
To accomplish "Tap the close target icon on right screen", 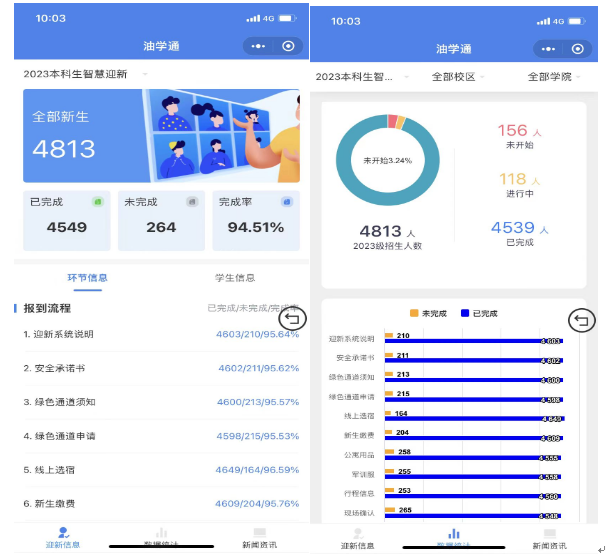I will coord(577,49).
